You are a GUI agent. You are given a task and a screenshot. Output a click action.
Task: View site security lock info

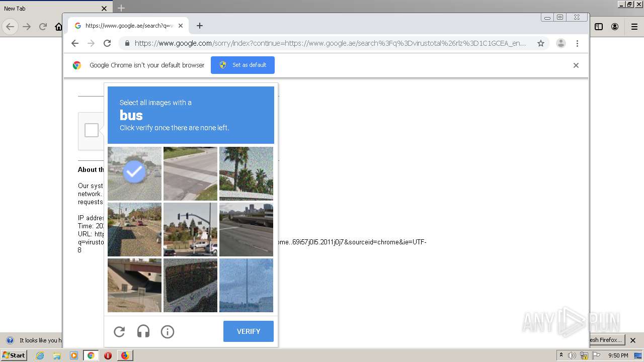point(127,43)
